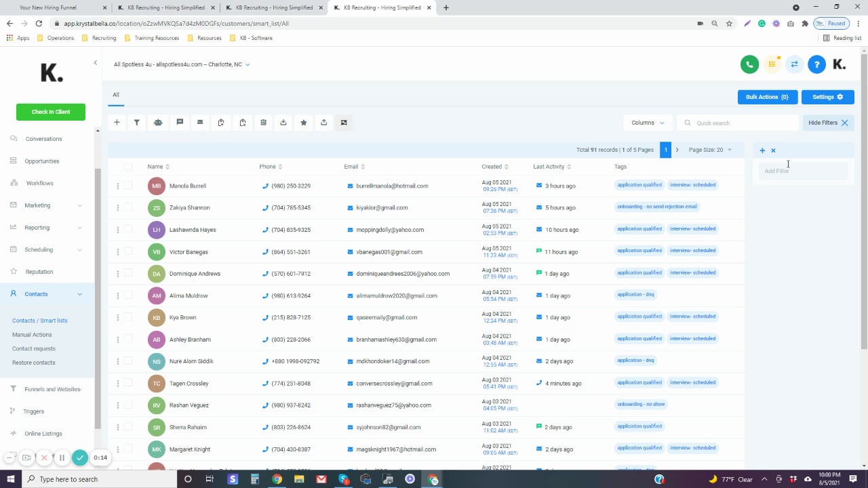Click the Send Email envelope toolbar icon
The width and height of the screenshot is (868, 488).
click(x=200, y=123)
